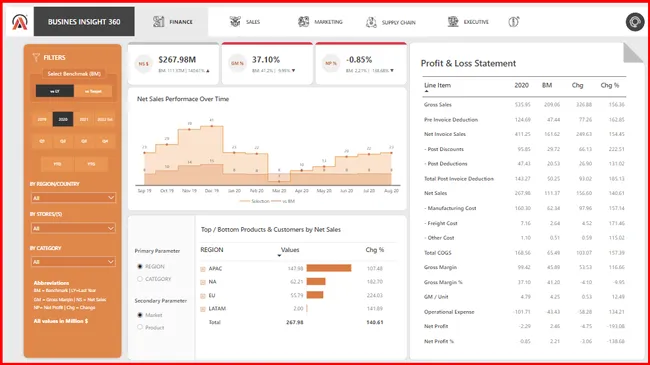Viewport: 650px width, 365px height.
Task: Select fiscal year 2020
Action: [x=63, y=119]
